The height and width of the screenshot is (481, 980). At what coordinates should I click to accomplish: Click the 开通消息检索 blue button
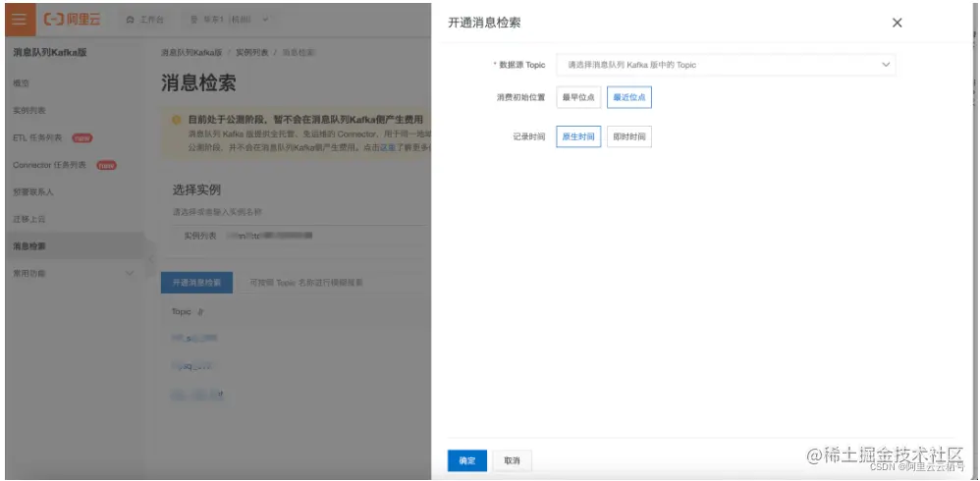(x=196, y=283)
